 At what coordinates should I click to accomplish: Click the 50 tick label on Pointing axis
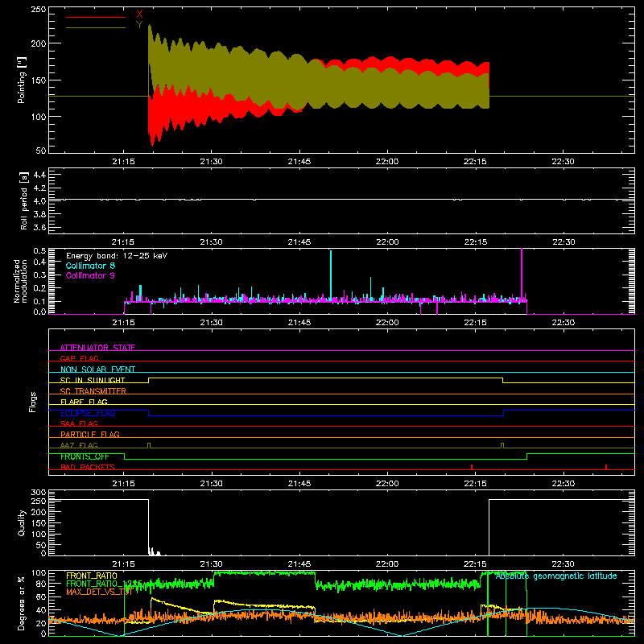(x=41, y=151)
